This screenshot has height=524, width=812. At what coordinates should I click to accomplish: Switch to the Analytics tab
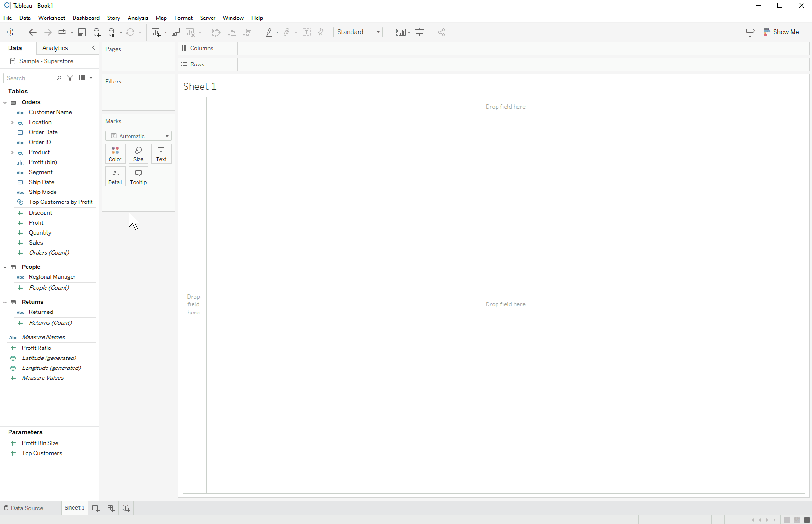pyautogui.click(x=55, y=48)
